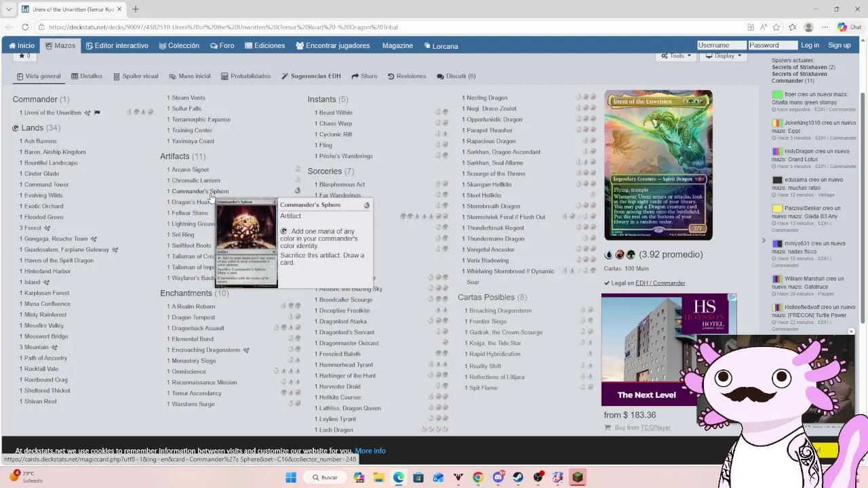The width and height of the screenshot is (868, 488).
Task: Open Steam from the taskbar
Action: (x=518, y=477)
